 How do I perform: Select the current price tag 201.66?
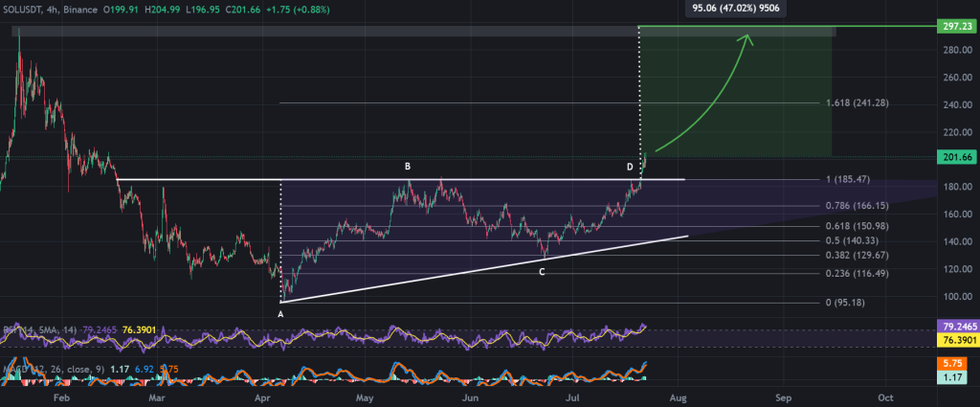click(957, 157)
